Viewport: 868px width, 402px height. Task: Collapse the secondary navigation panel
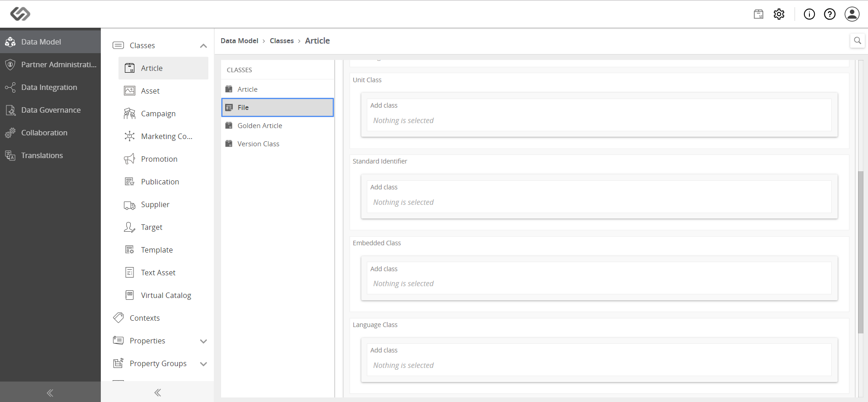pyautogui.click(x=158, y=392)
